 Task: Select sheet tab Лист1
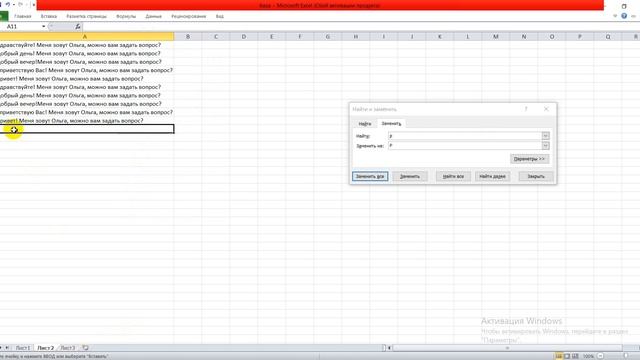[23, 348]
